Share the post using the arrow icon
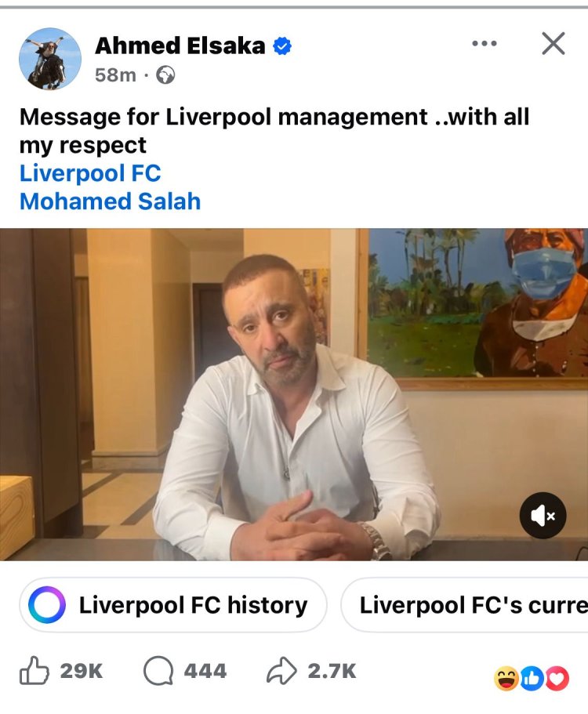588x714 pixels. (281, 671)
